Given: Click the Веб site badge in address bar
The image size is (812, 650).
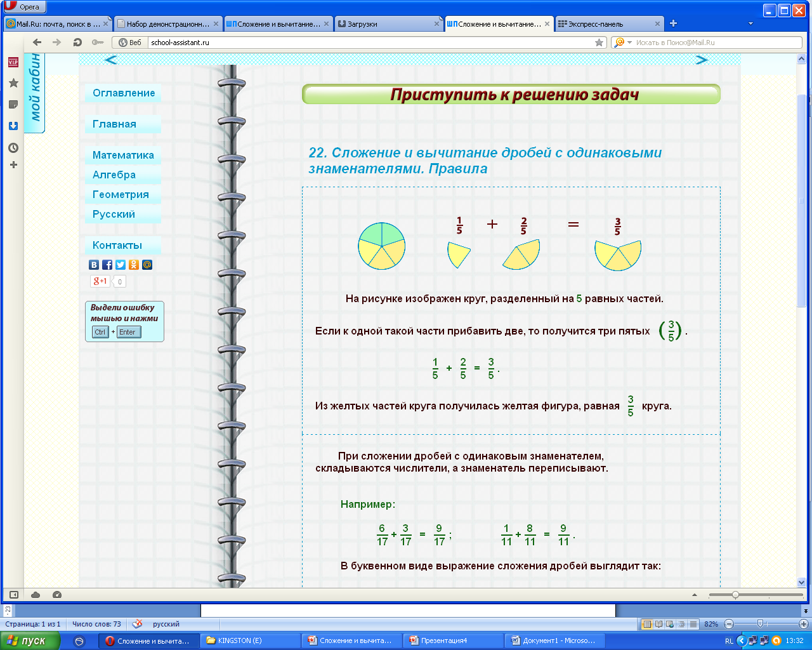Looking at the screenshot, I should pos(130,43).
